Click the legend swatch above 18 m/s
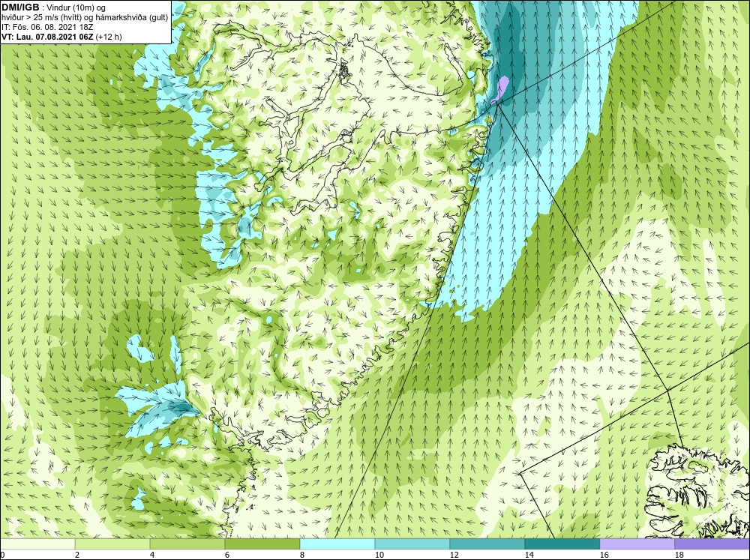Image resolution: width=750 pixels, height=560 pixels. coord(712,544)
